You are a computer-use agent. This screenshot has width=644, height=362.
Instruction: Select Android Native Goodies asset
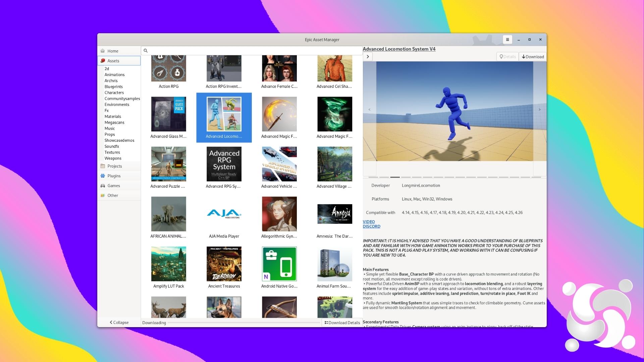click(279, 267)
